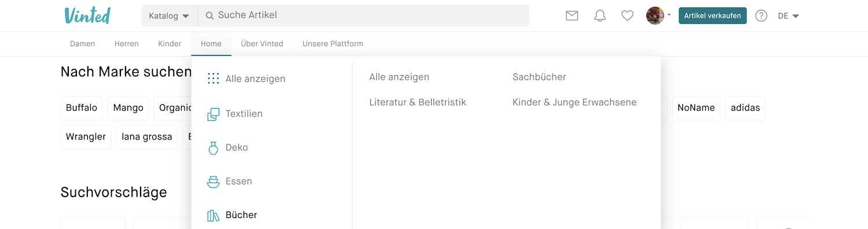This screenshot has width=868, height=229.
Task: Open the Über Vinted tab
Action: (x=262, y=44)
